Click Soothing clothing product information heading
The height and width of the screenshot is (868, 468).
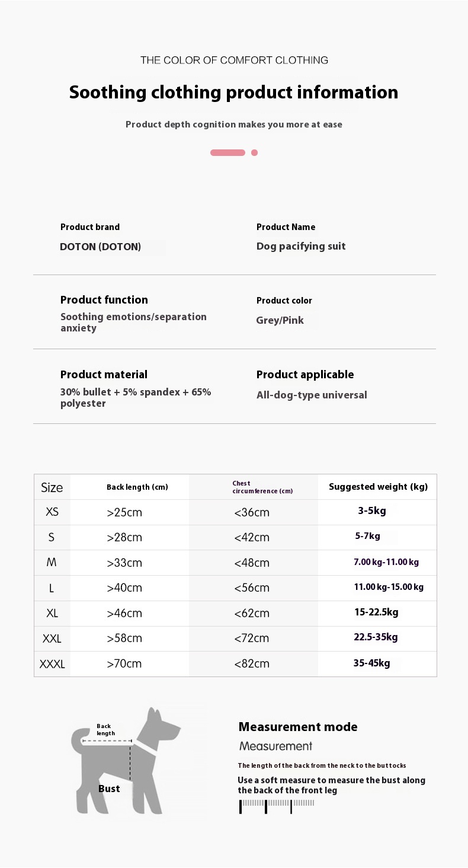coord(233,92)
